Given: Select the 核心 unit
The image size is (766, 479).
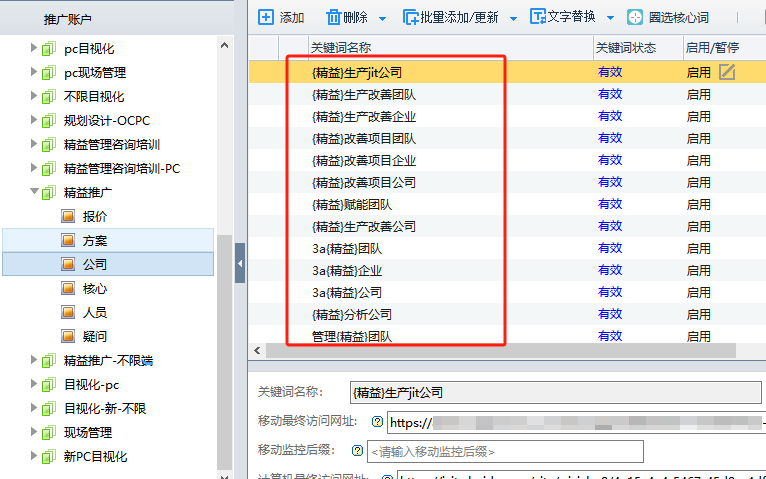Looking at the screenshot, I should (x=94, y=289).
